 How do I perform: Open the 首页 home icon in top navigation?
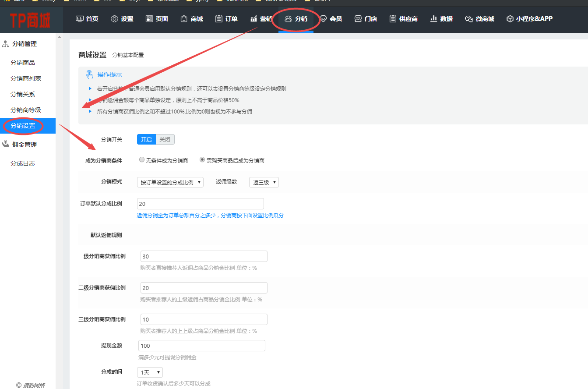(81, 19)
